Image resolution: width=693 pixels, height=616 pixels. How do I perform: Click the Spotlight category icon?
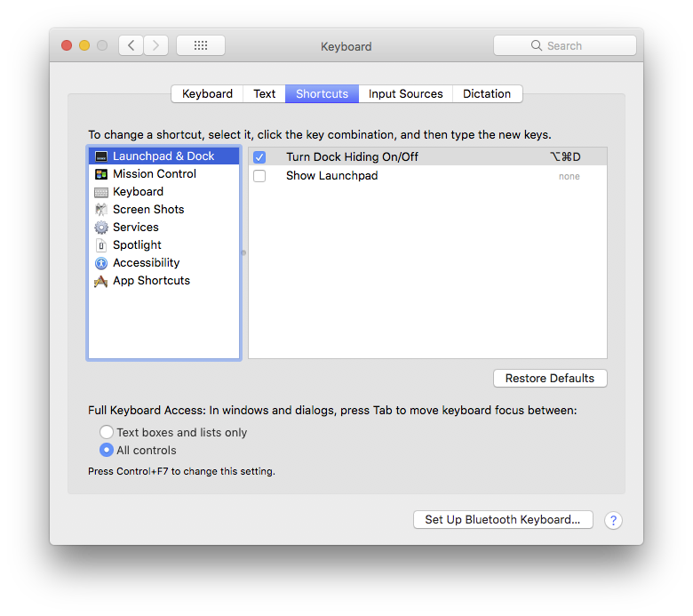click(101, 245)
